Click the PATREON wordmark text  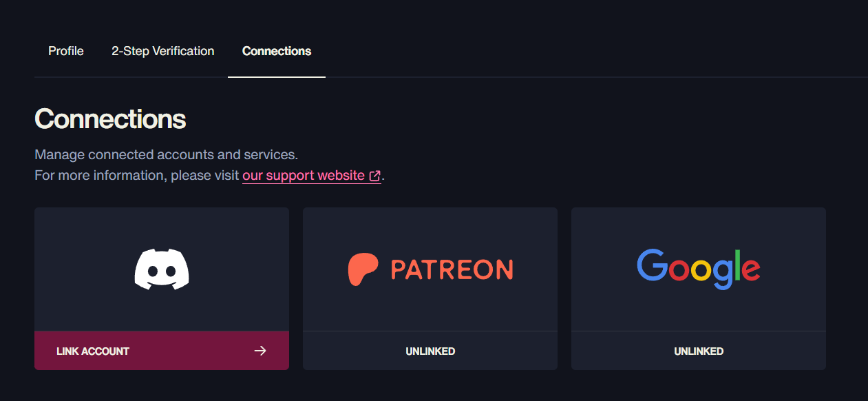[x=452, y=269]
